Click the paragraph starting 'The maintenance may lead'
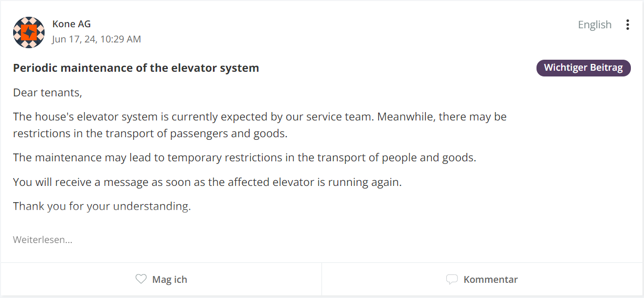The width and height of the screenshot is (644, 298). click(x=244, y=158)
